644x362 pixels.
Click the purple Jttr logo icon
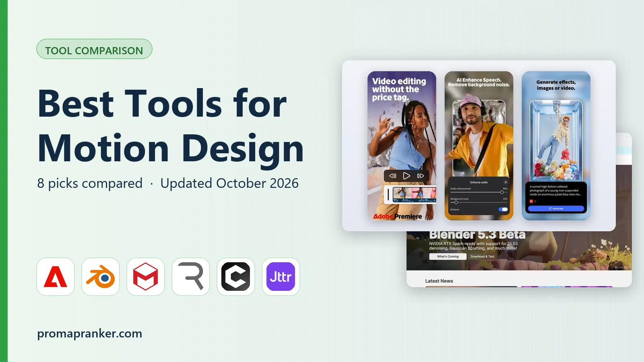281,277
